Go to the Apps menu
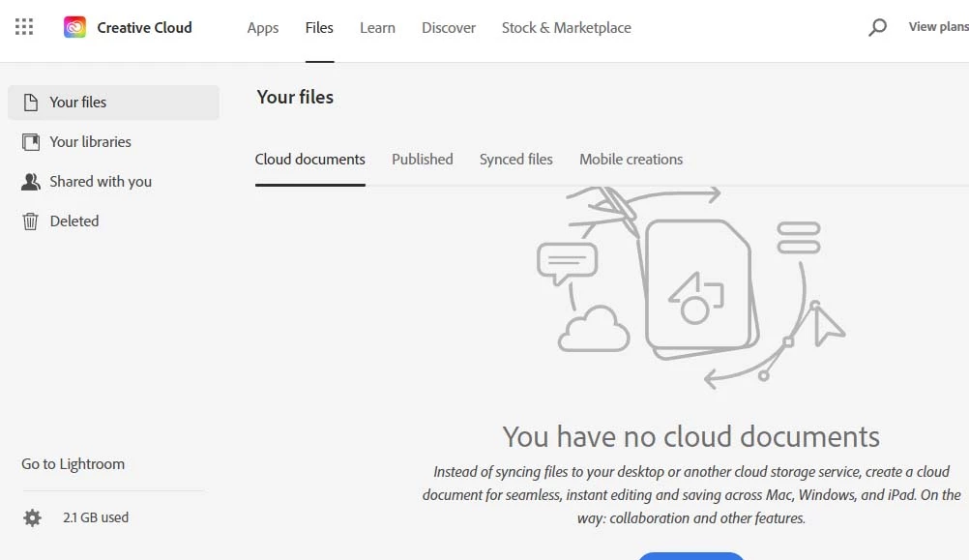The image size is (969, 560). coord(263,28)
